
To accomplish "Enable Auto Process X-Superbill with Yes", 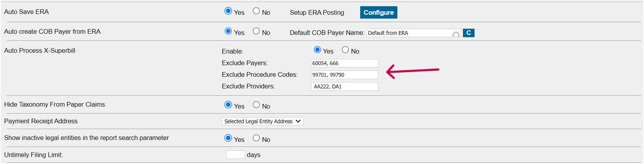I will (x=317, y=50).
